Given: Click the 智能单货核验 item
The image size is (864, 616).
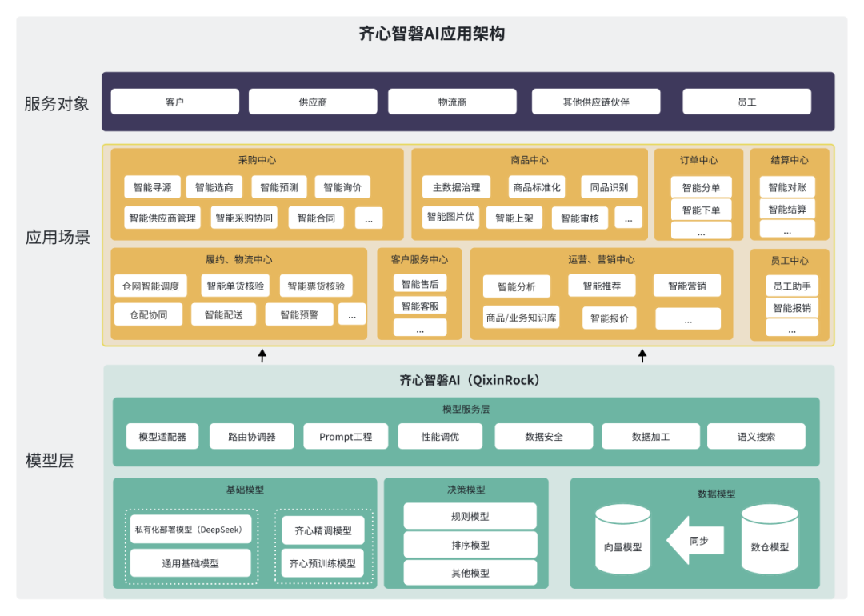Looking at the screenshot, I should click(235, 286).
